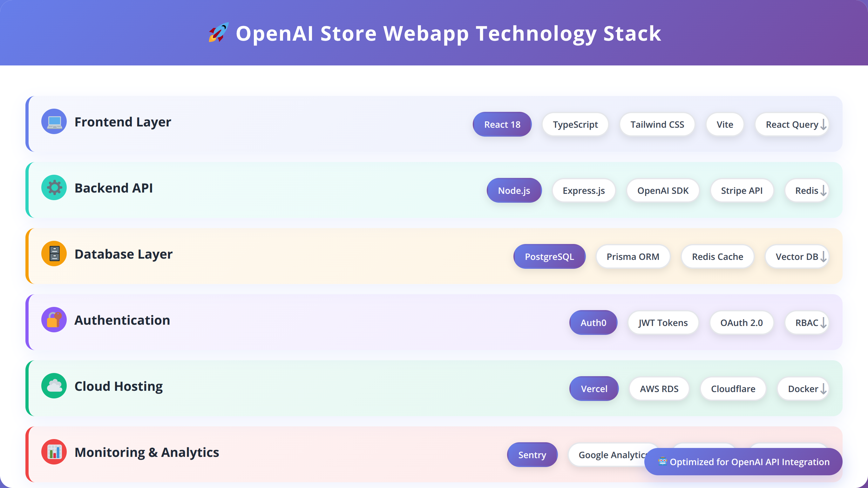
Task: Click the Optimized for OpenAI API Integration badge
Action: (743, 461)
